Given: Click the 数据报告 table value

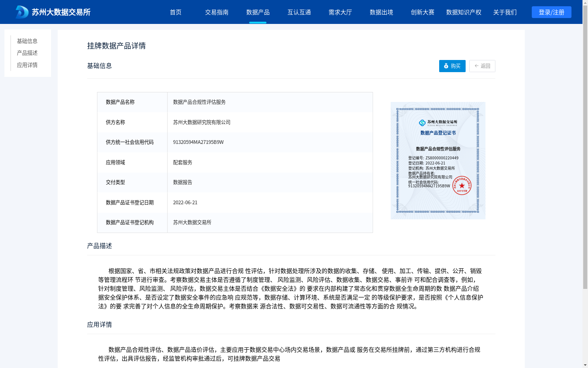Looking at the screenshot, I should click(183, 182).
